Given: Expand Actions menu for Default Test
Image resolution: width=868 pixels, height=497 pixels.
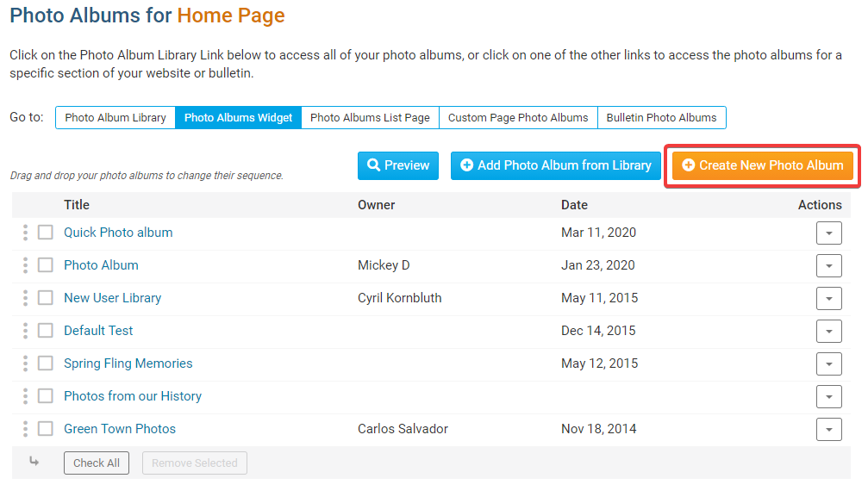Looking at the screenshot, I should (828, 332).
